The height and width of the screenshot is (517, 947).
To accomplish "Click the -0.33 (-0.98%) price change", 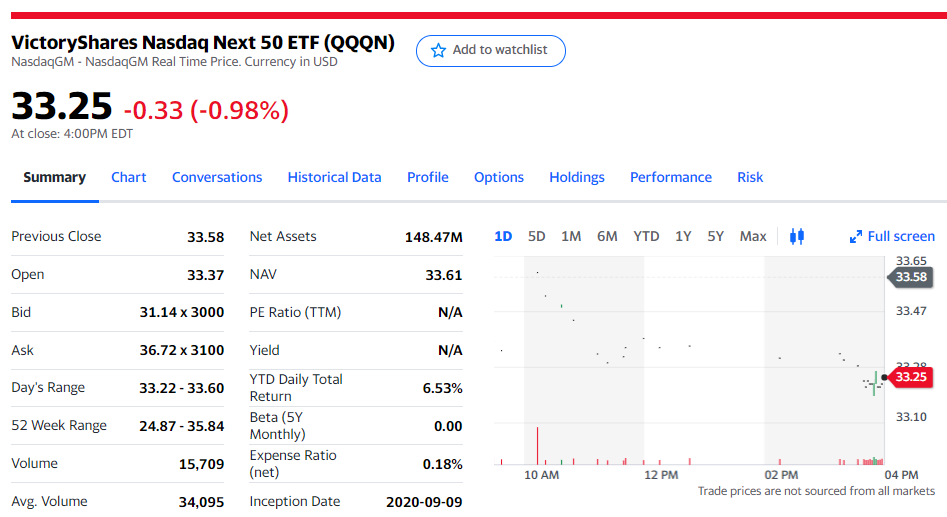I will point(206,111).
